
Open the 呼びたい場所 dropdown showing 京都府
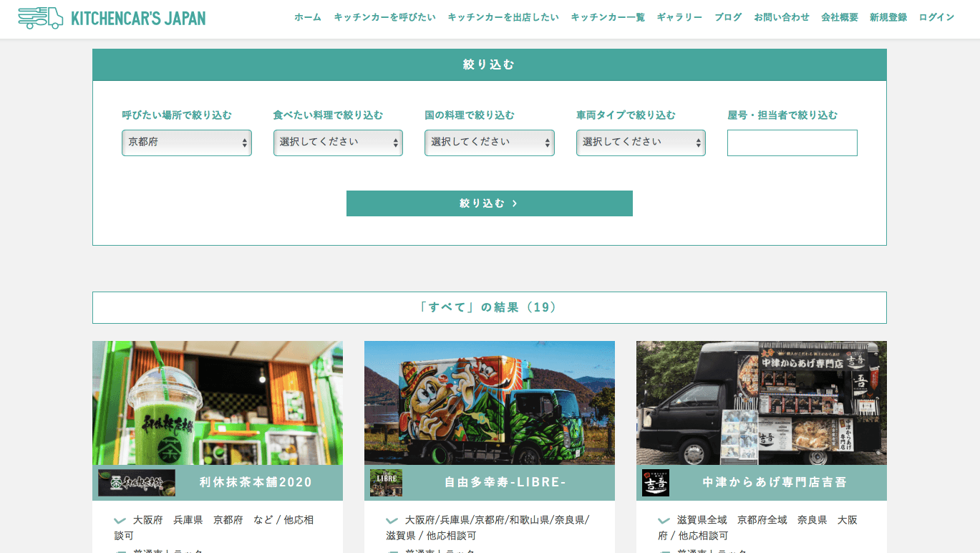pyautogui.click(x=186, y=143)
